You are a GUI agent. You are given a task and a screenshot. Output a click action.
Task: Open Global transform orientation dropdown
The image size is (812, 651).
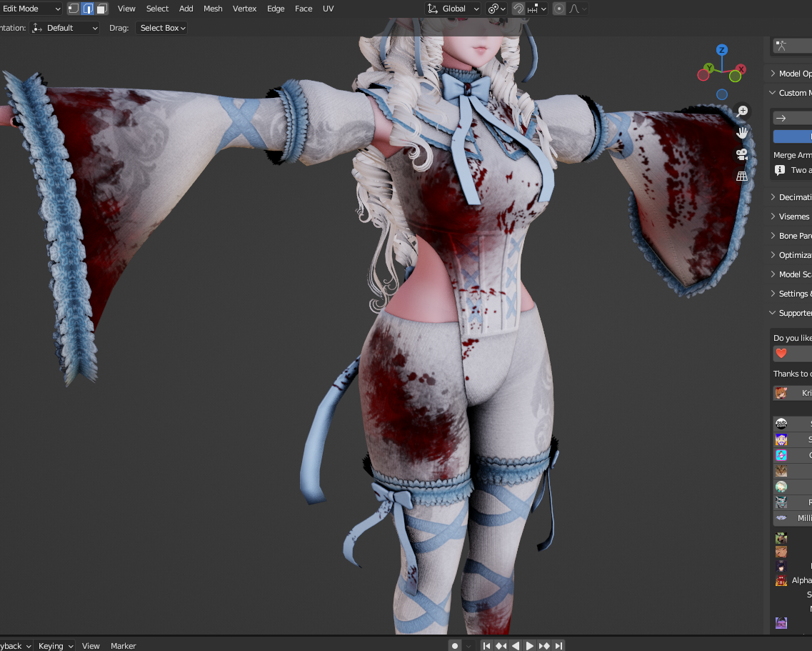(453, 9)
